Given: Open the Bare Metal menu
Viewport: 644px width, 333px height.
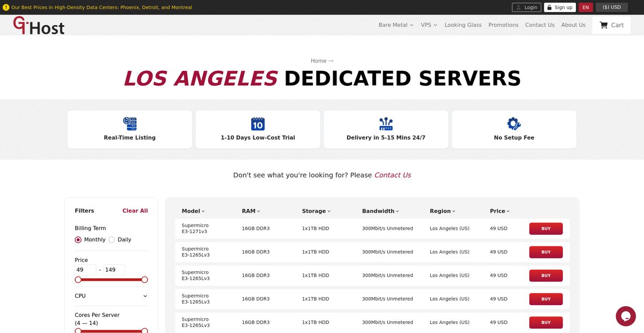Looking at the screenshot, I should click(x=396, y=25).
